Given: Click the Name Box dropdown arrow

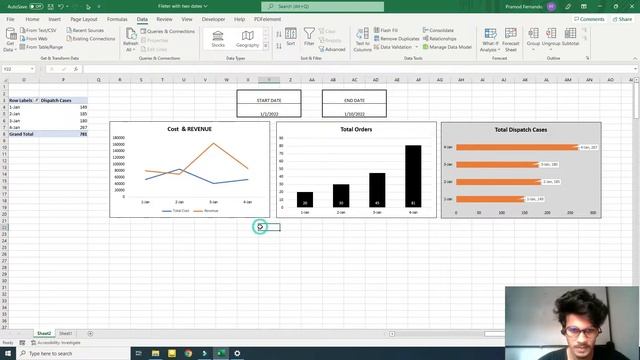Looking at the screenshot, I should [x=32, y=69].
